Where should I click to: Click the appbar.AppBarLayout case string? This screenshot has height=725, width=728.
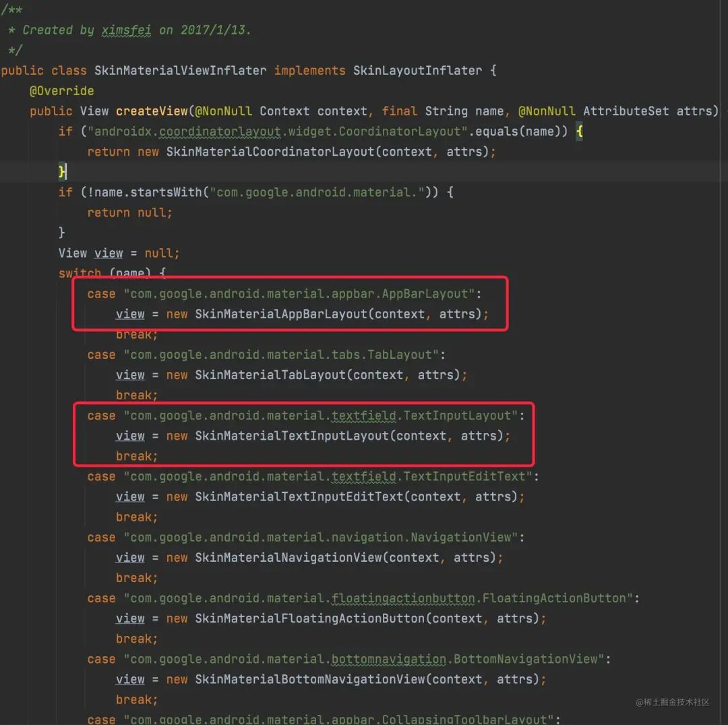[299, 294]
